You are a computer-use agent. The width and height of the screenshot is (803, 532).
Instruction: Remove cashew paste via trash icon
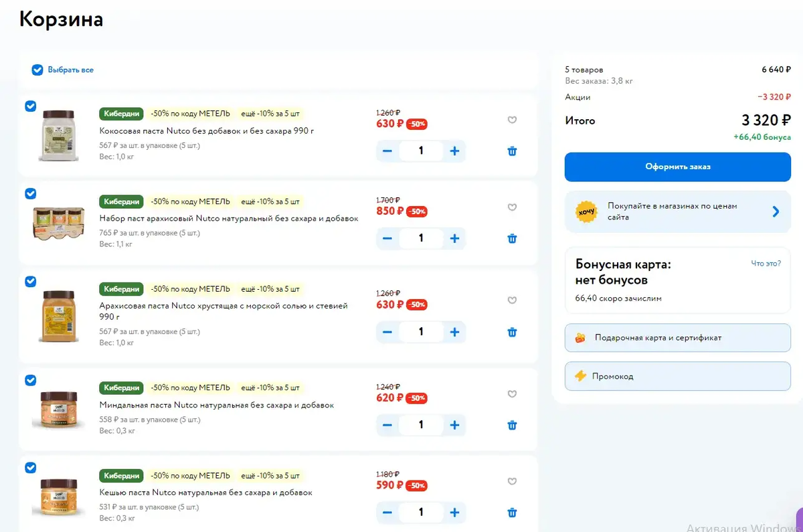(x=512, y=513)
